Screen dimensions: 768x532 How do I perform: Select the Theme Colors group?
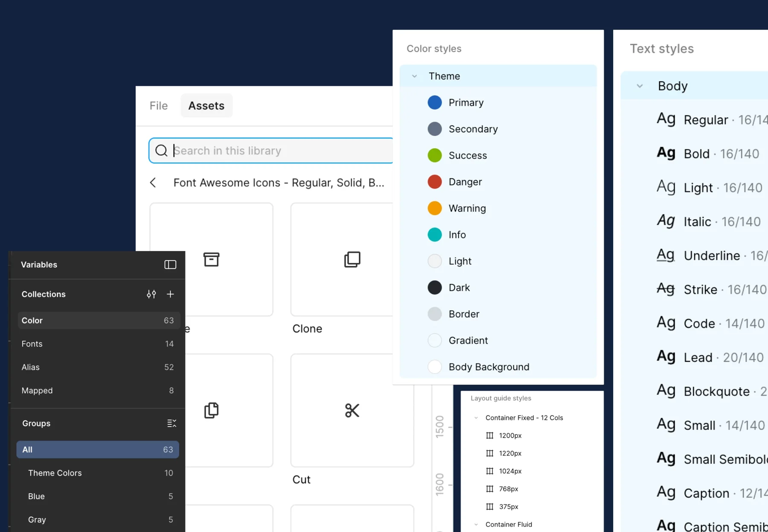click(98, 473)
